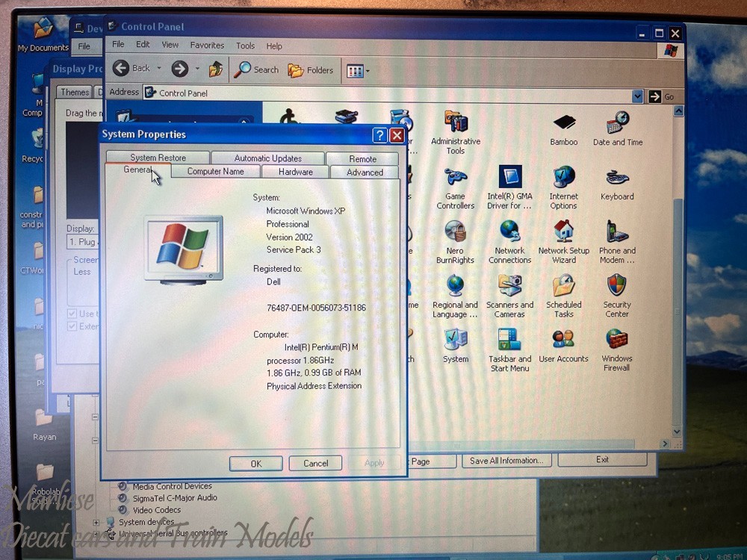Select the General tab
Viewport: 747px width, 560px height.
tap(137, 170)
